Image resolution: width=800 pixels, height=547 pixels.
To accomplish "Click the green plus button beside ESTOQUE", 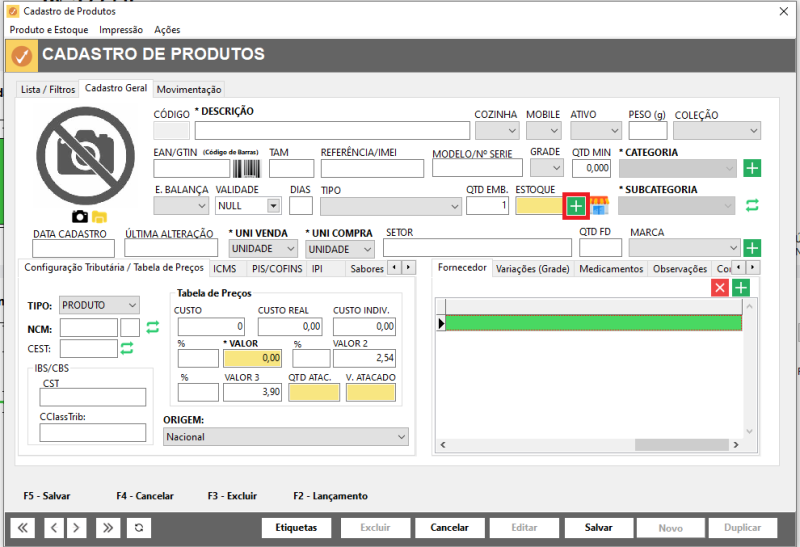I will (x=576, y=206).
